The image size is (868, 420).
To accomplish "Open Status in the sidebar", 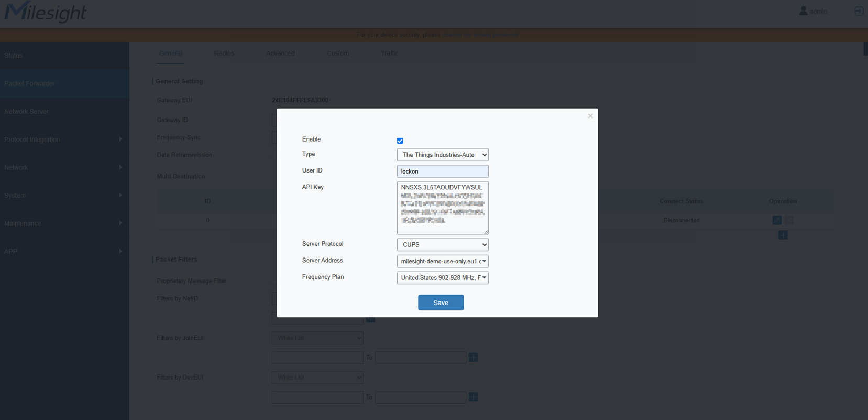I will [x=64, y=56].
